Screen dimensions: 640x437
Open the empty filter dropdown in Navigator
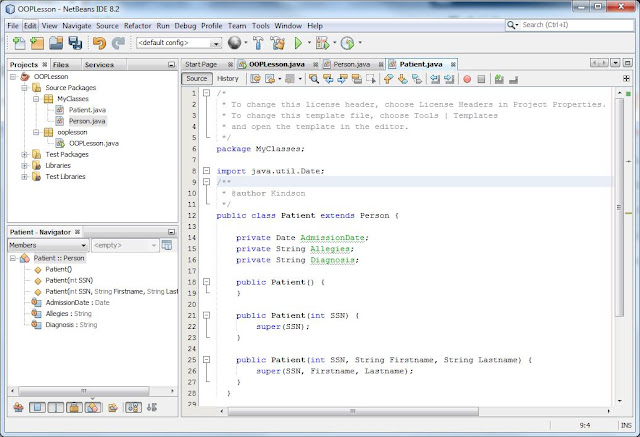pos(124,245)
